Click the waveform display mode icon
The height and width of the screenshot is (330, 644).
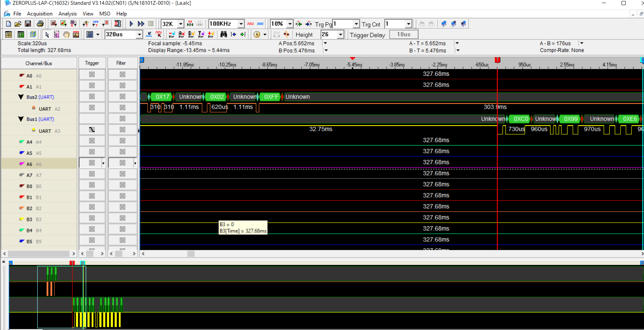90,34
